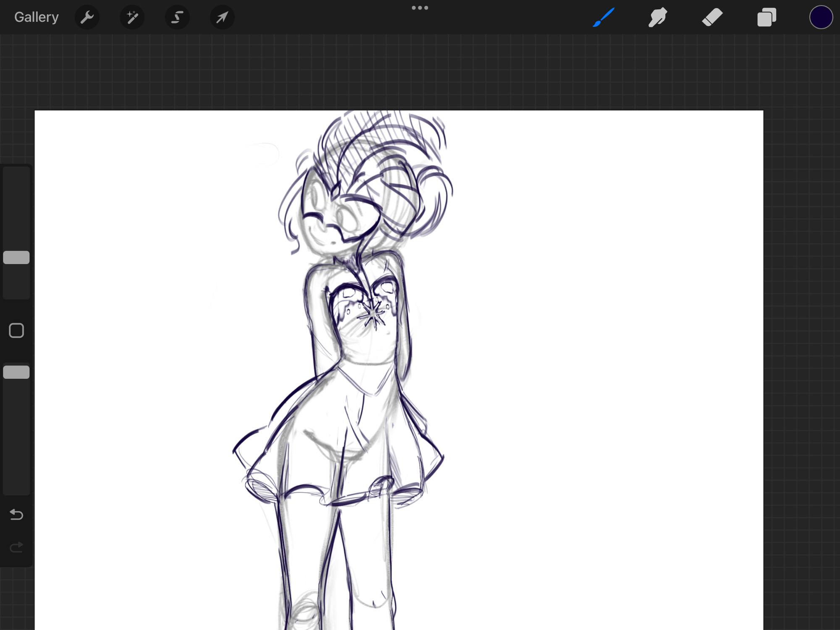
Task: Return to the Gallery
Action: 37,17
